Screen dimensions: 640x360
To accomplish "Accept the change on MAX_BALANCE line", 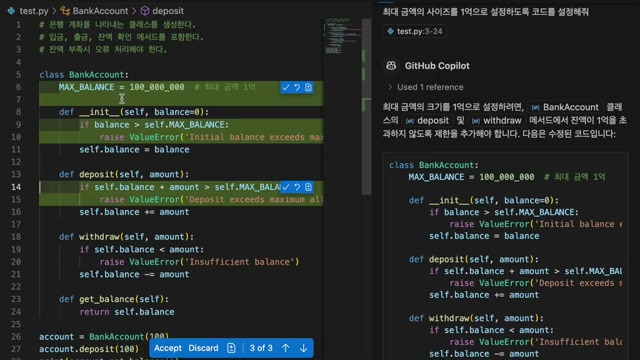I will click(286, 87).
